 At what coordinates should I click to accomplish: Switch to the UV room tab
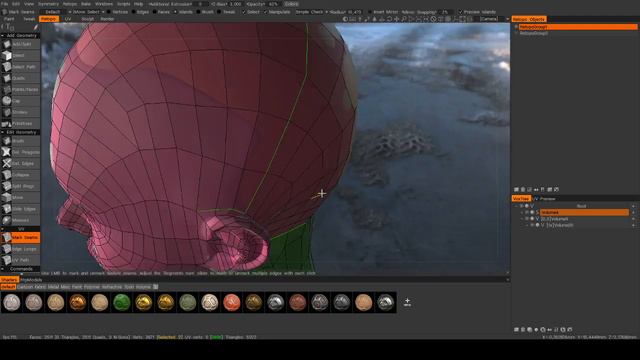(x=68, y=19)
